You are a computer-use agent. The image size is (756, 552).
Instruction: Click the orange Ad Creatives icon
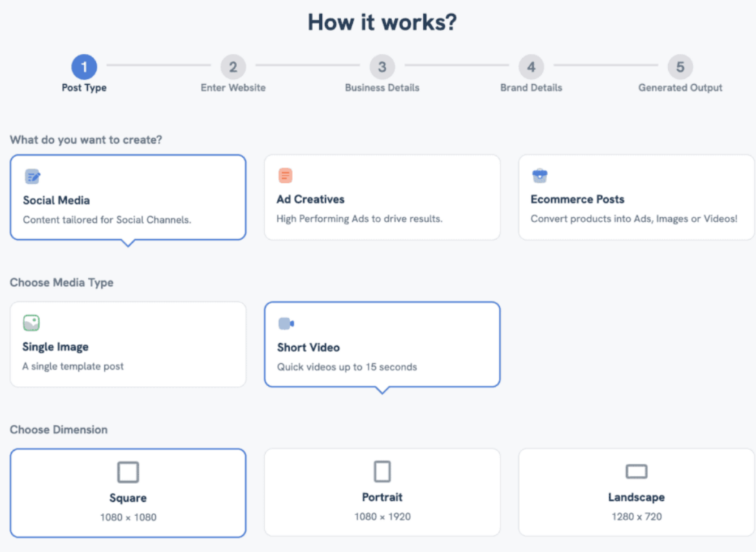[x=286, y=176]
